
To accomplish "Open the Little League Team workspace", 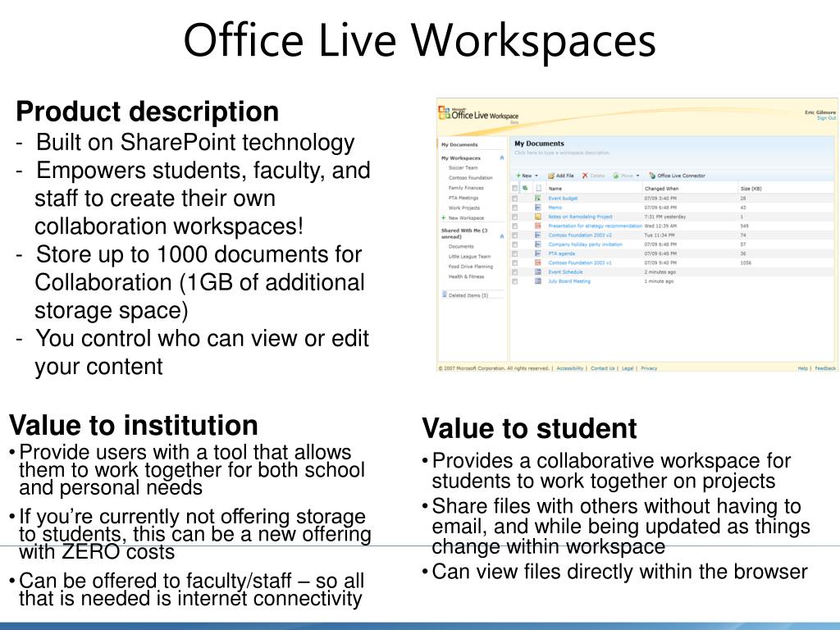I will pos(469,257).
